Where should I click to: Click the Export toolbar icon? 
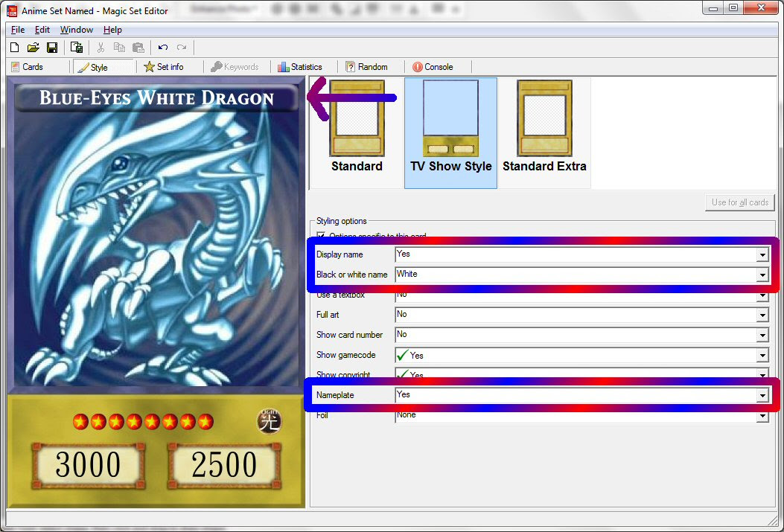click(77, 48)
